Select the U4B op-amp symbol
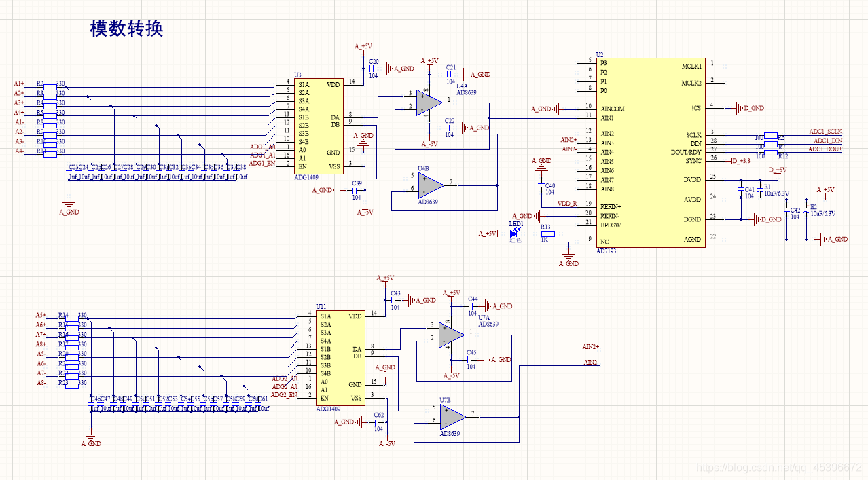The image size is (868, 480). coord(431,184)
